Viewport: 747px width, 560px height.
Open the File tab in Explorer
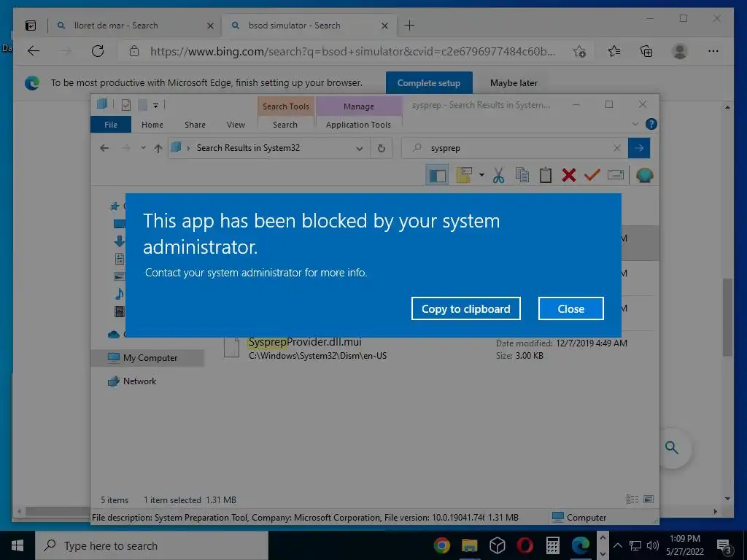111,124
